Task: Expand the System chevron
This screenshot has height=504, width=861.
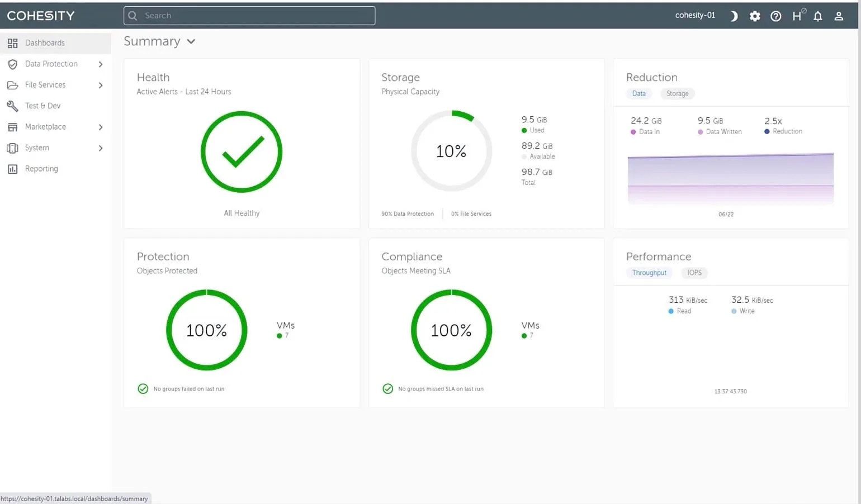Action: click(x=101, y=148)
